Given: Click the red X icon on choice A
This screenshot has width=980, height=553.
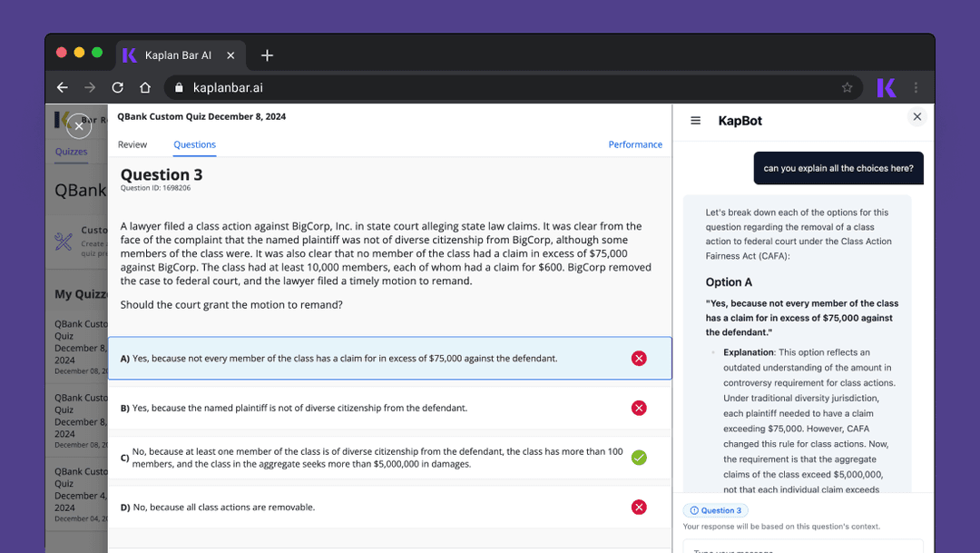Looking at the screenshot, I should tap(639, 359).
